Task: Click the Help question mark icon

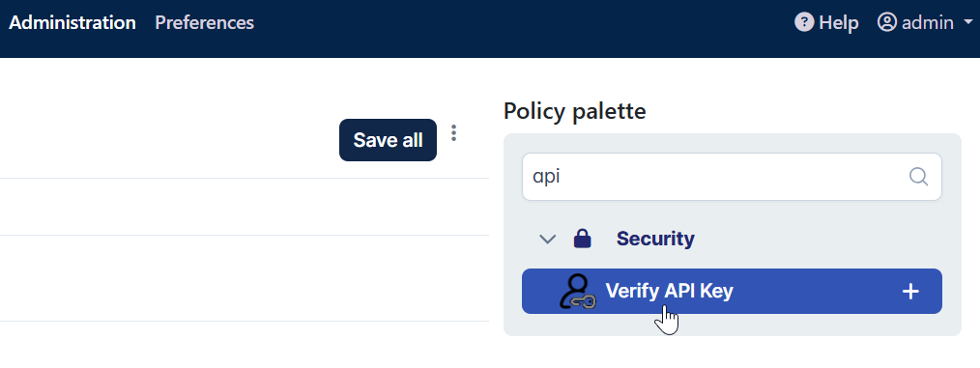Action: pos(804,22)
